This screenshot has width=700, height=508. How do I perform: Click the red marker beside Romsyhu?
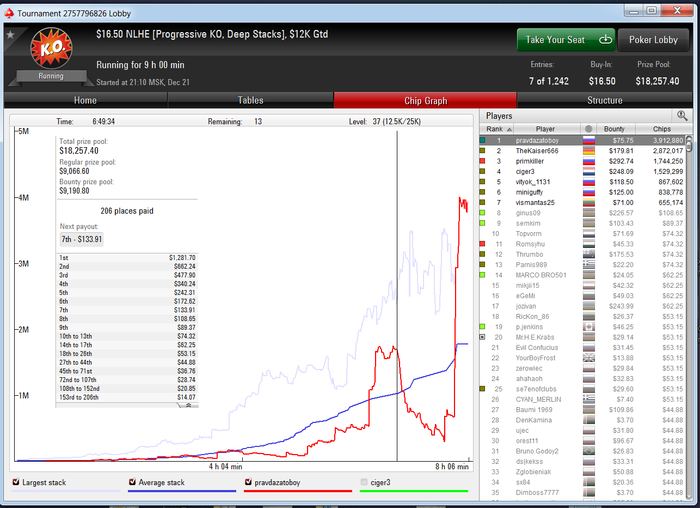point(482,244)
